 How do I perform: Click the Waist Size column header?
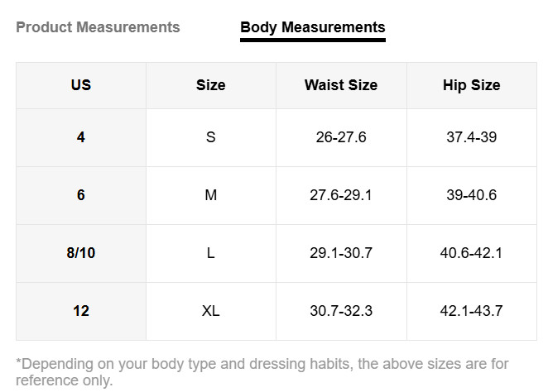(x=341, y=85)
